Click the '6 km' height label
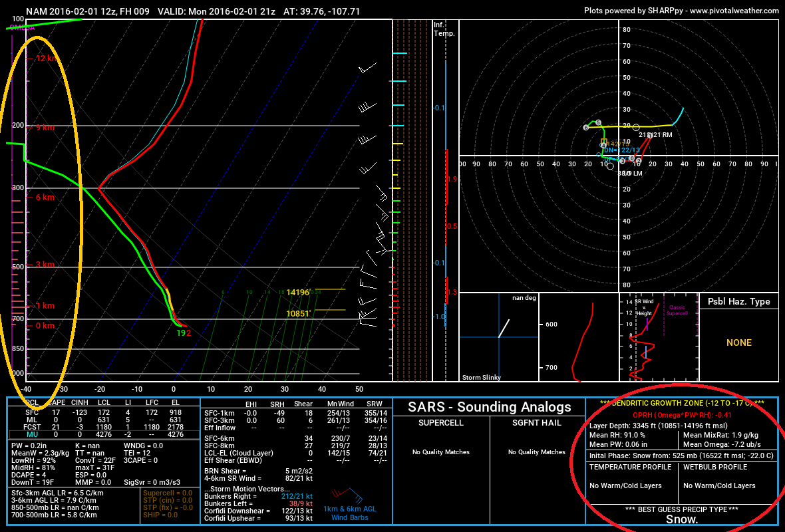 [x=45, y=198]
